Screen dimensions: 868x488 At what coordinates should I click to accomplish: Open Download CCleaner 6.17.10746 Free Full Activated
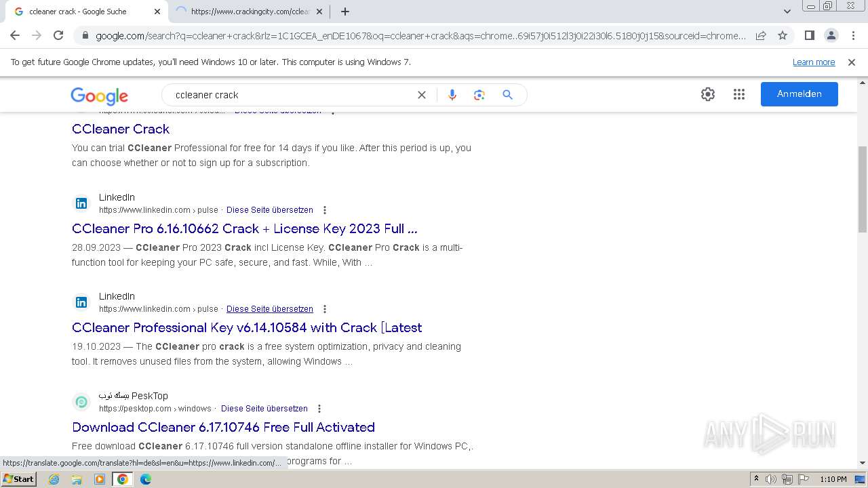point(223,427)
